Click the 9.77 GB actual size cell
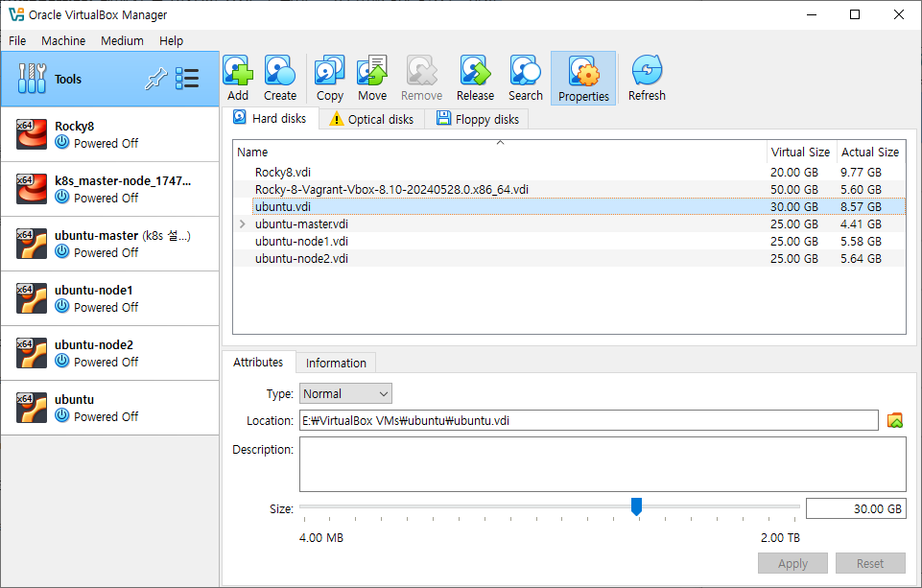This screenshot has width=922, height=588. (861, 173)
